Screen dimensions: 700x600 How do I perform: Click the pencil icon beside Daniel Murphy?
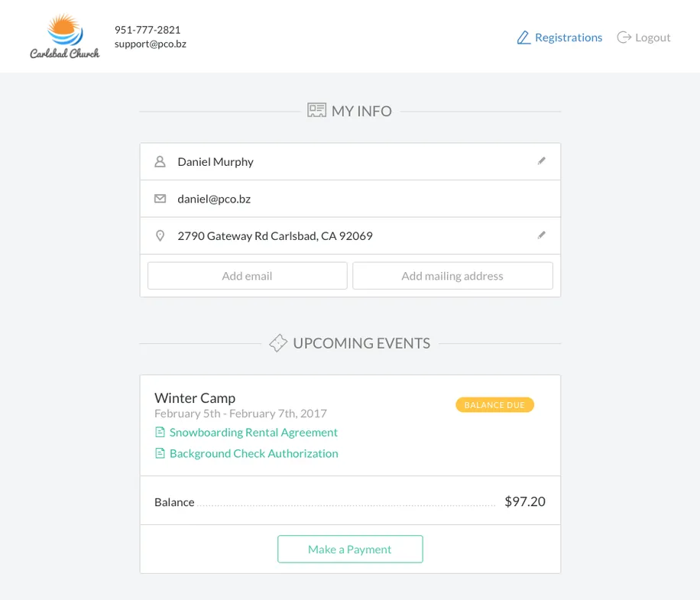[x=542, y=161]
